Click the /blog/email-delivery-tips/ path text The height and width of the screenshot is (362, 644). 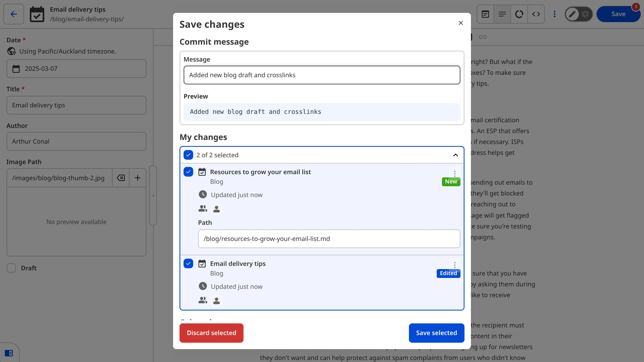(x=87, y=19)
